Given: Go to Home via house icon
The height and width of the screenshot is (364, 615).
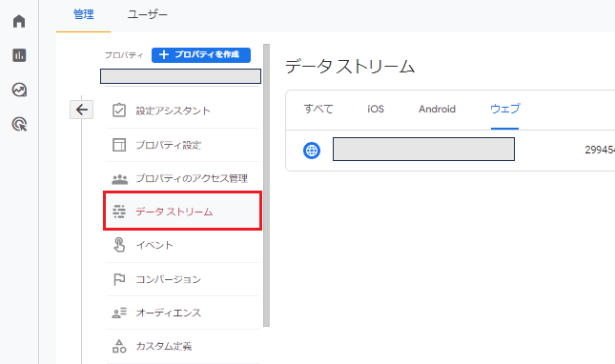Looking at the screenshot, I should click(x=19, y=21).
